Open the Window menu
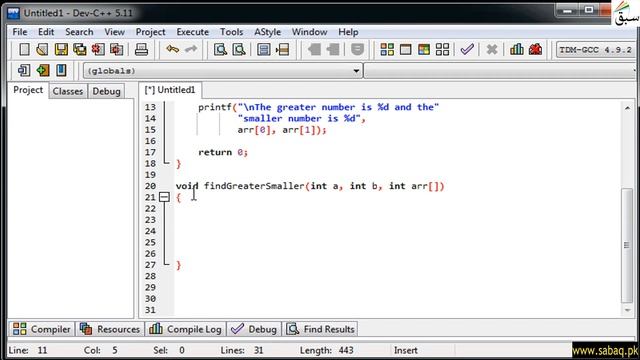 309,32
